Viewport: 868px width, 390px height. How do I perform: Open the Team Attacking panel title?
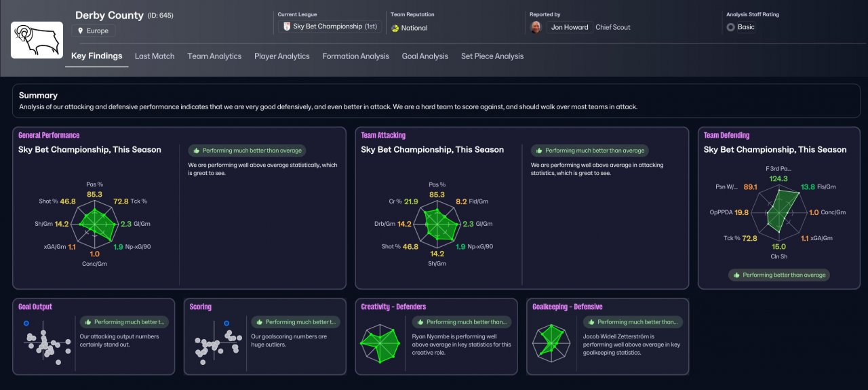(383, 135)
